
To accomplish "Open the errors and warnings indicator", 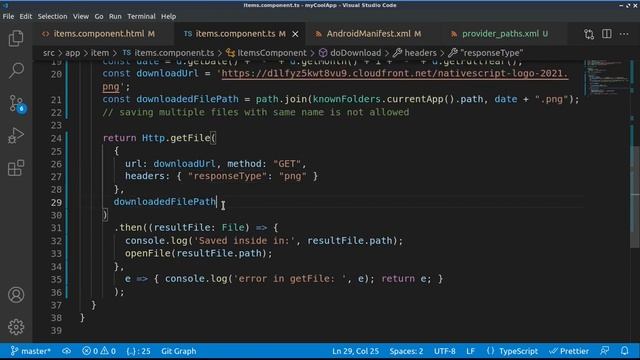I will tap(99, 351).
